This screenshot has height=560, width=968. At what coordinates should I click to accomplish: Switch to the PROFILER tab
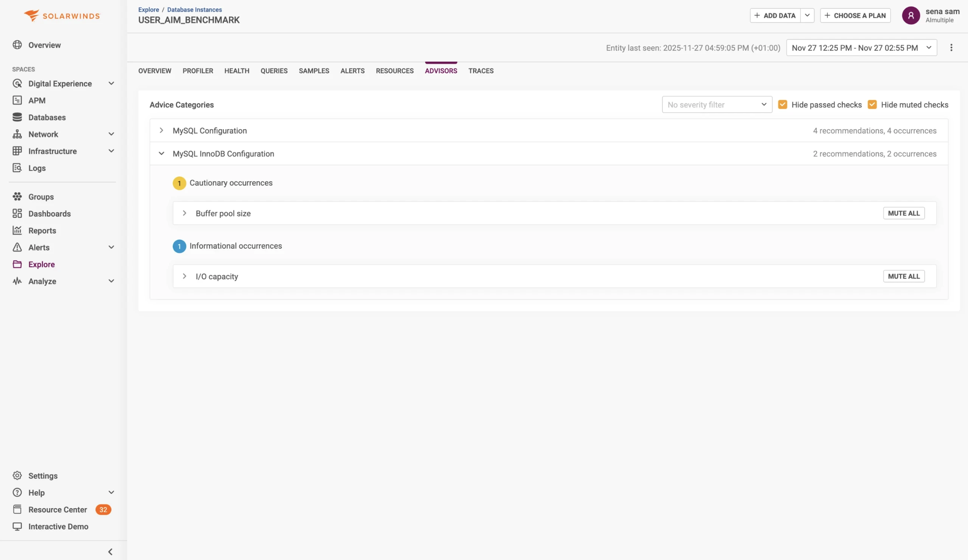point(197,71)
